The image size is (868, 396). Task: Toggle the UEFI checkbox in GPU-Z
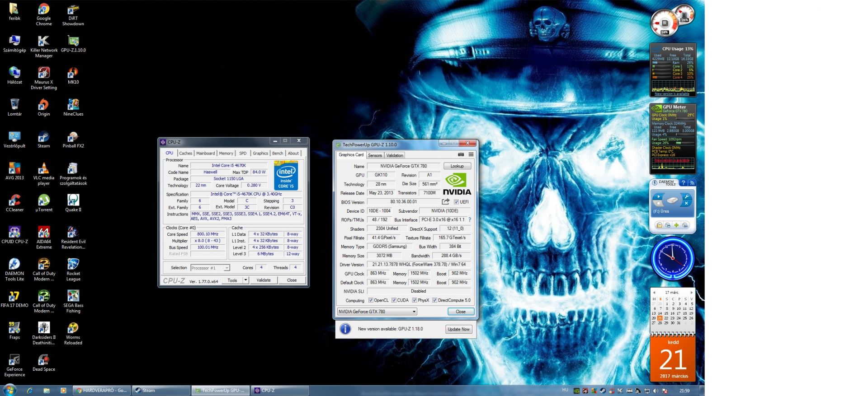[456, 202]
